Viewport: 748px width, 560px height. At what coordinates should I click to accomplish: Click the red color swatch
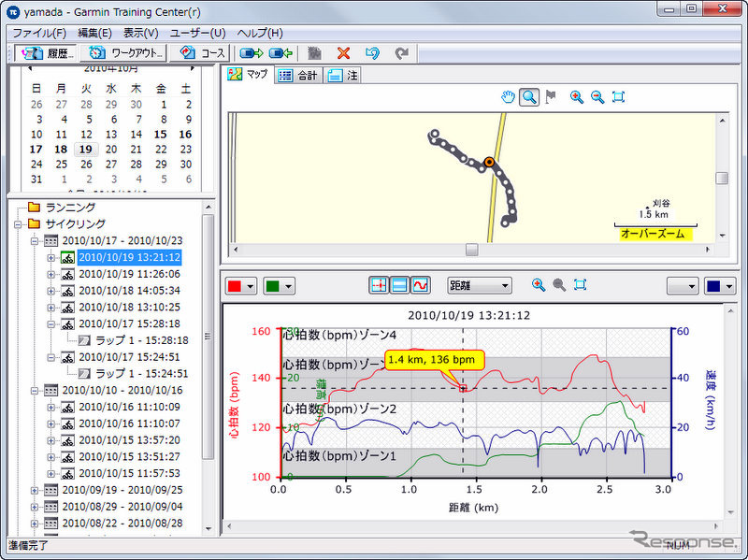click(235, 286)
